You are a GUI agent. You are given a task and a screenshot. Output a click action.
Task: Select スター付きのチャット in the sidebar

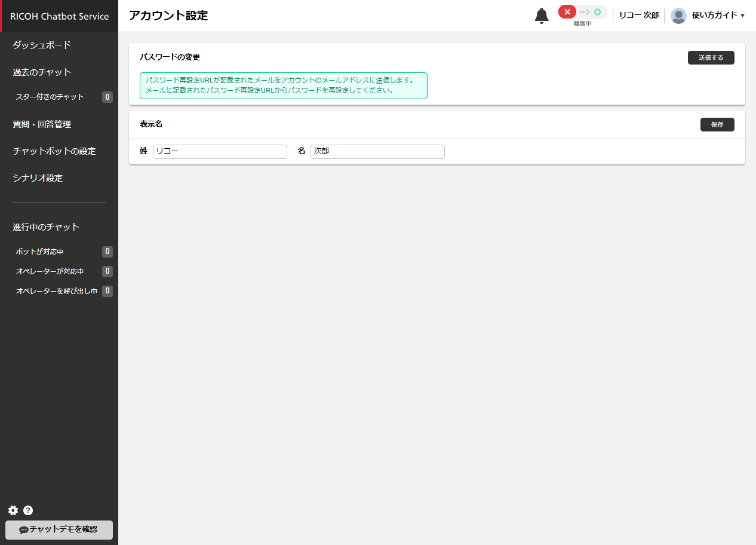(x=50, y=97)
